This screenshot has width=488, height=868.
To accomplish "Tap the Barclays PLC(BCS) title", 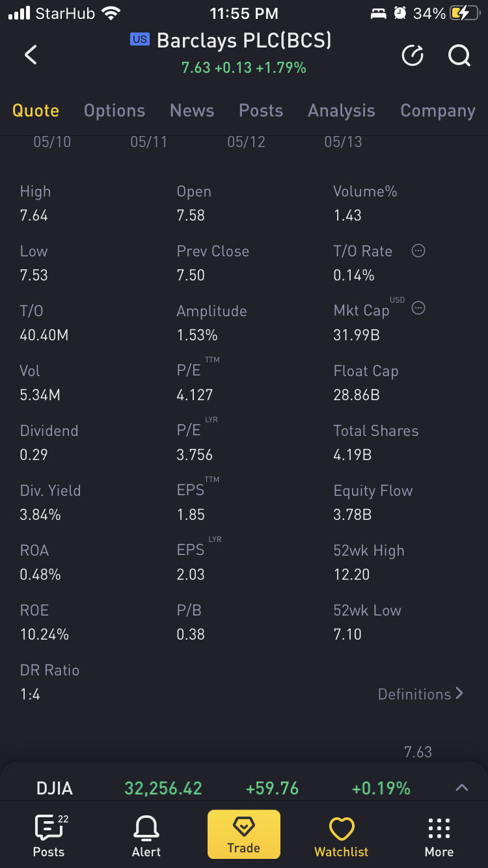I will click(x=244, y=41).
